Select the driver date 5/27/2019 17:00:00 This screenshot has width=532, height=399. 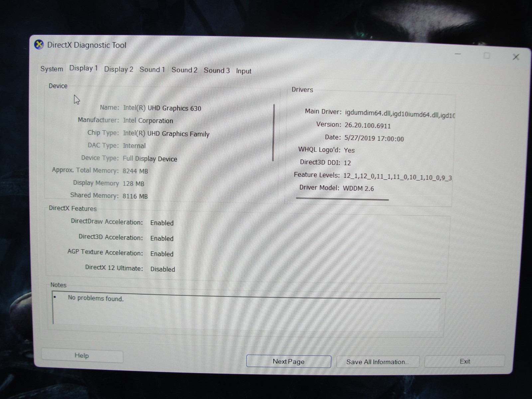[374, 138]
